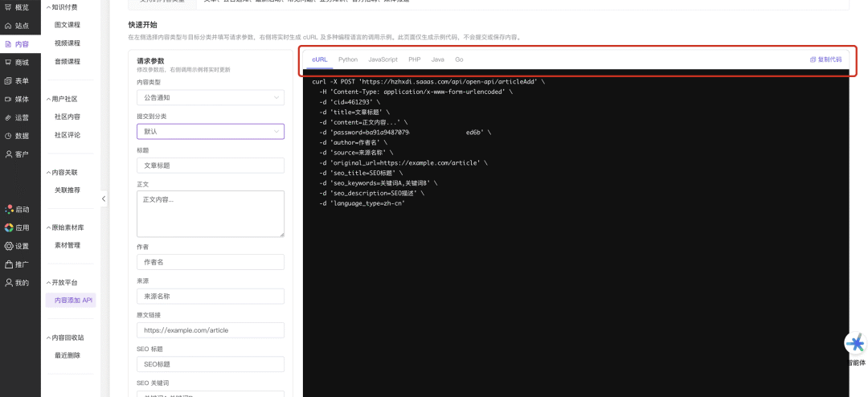Focus the 正文 content textarea
This screenshot has width=868, height=397.
pos(211,215)
